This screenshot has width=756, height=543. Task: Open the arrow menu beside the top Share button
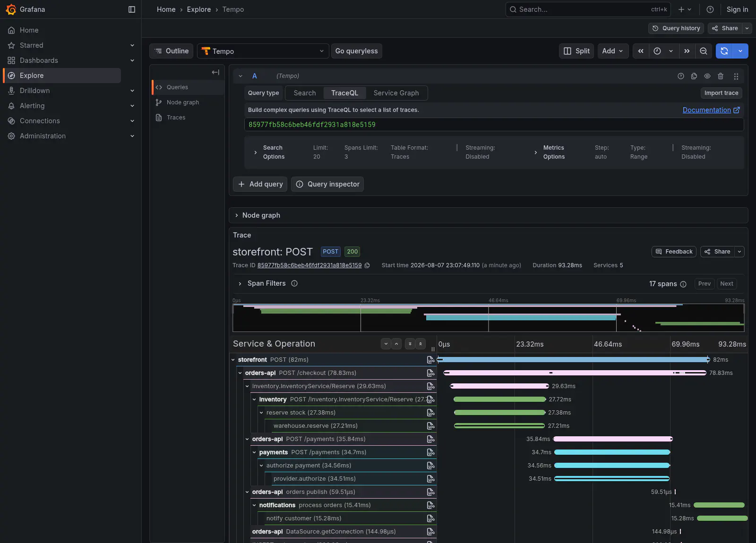[747, 28]
